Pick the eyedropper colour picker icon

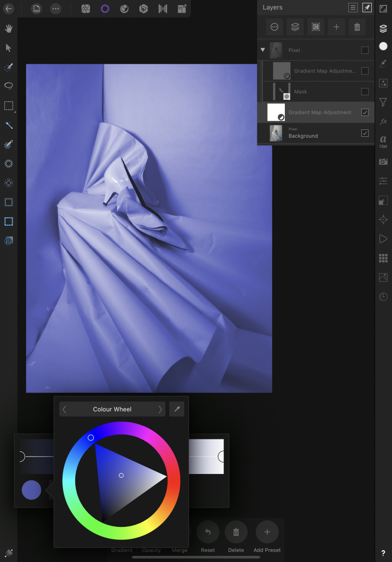coord(177,409)
